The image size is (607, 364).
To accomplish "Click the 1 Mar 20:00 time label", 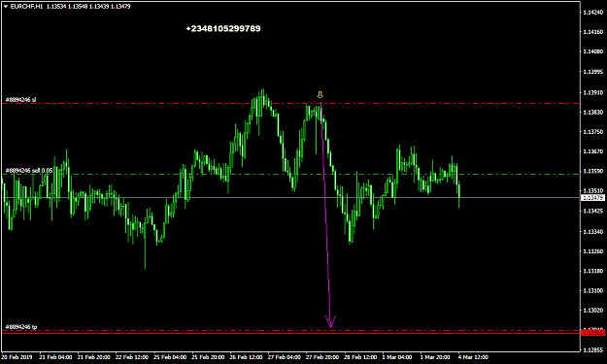I will click(435, 357).
